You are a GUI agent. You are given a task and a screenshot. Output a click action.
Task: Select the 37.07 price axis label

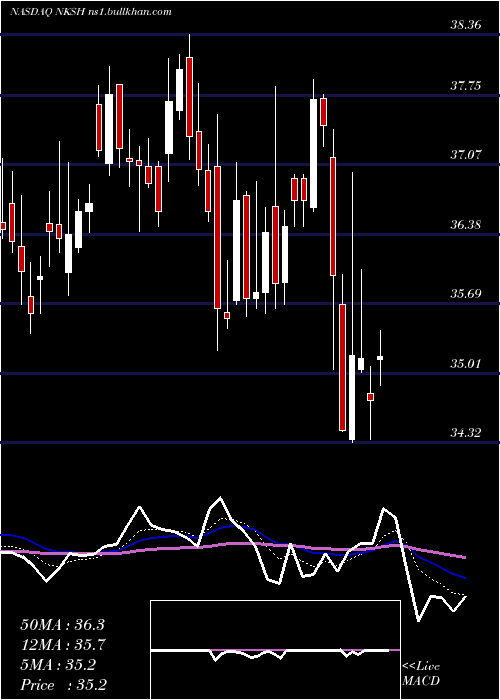click(466, 155)
